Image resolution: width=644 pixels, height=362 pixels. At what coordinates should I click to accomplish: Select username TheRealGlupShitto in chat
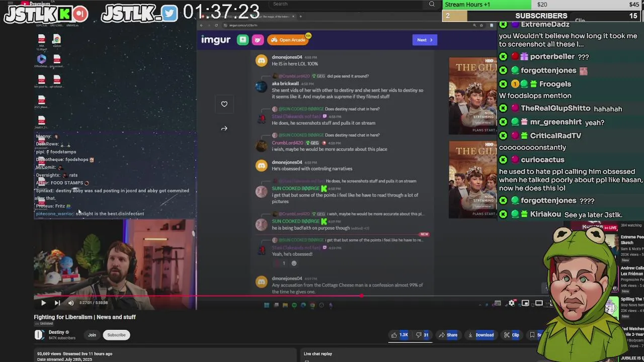pos(555,109)
